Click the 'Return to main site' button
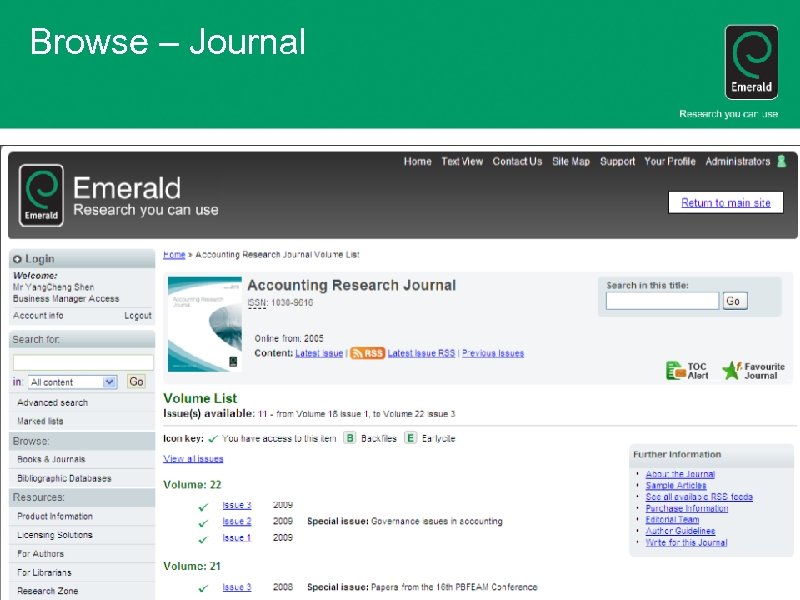The width and height of the screenshot is (800, 600). pos(725,203)
